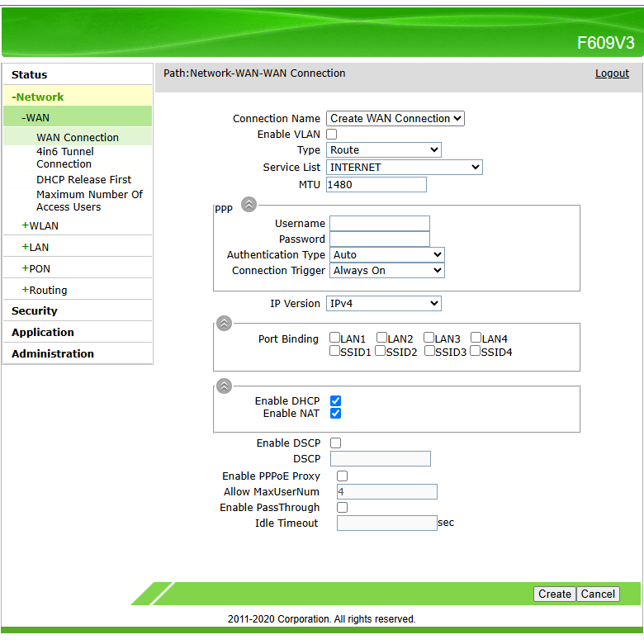Open DHCP Release First page
Screen dimensions: 644x644
[x=83, y=180]
